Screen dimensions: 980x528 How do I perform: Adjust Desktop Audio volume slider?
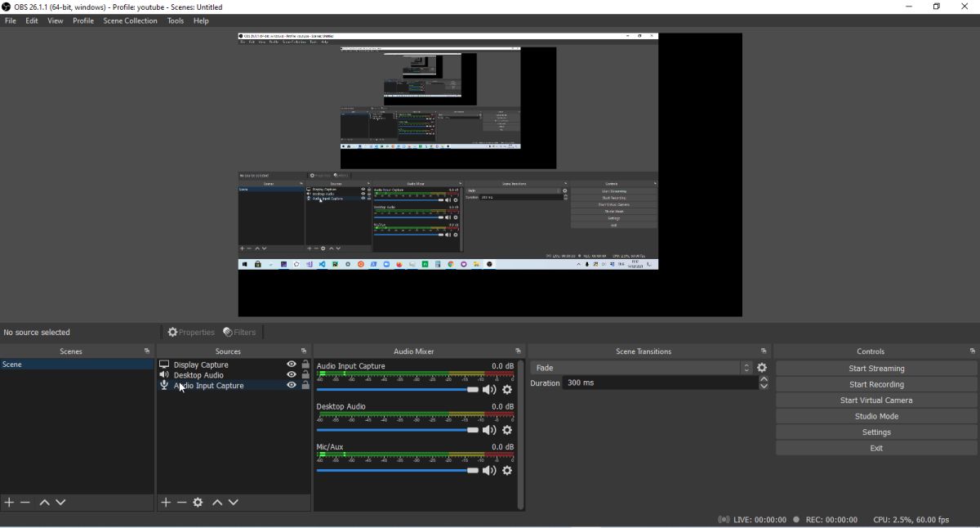pos(397,430)
